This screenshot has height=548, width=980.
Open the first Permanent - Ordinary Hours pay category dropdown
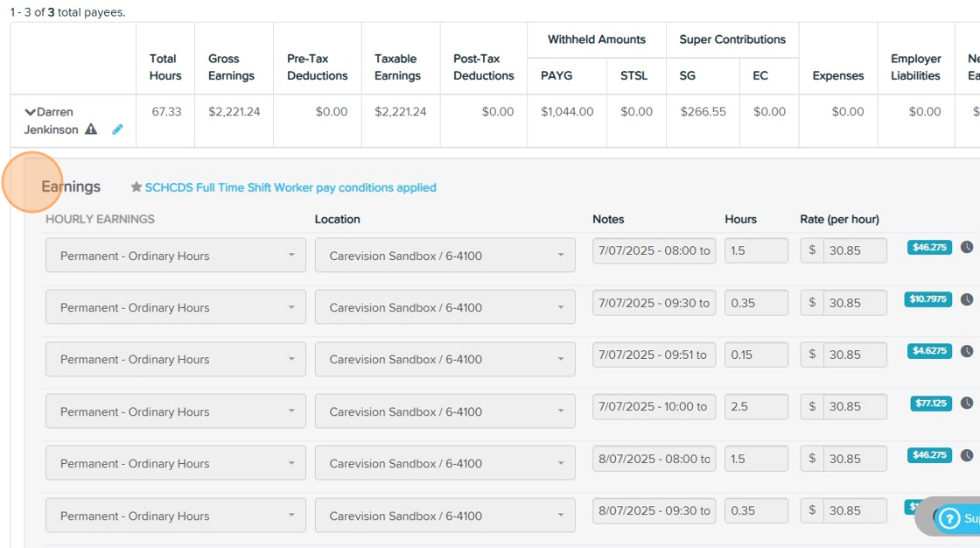(175, 256)
